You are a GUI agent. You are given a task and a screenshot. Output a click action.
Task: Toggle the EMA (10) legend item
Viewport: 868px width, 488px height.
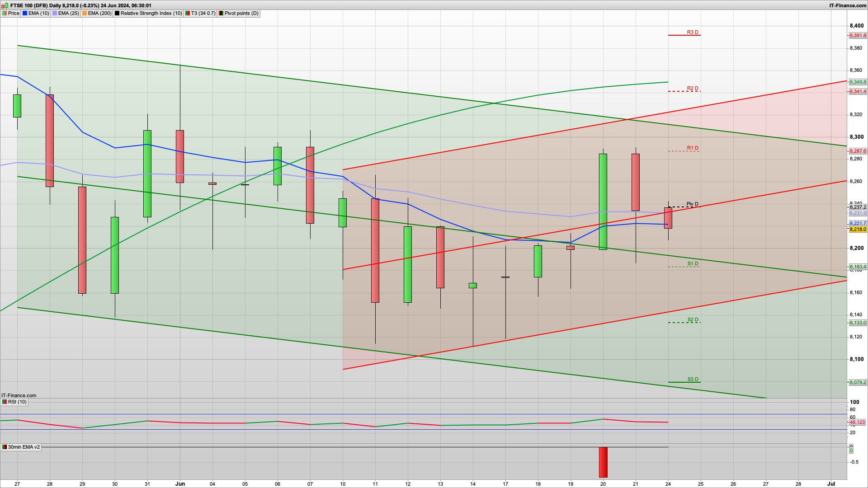36,13
